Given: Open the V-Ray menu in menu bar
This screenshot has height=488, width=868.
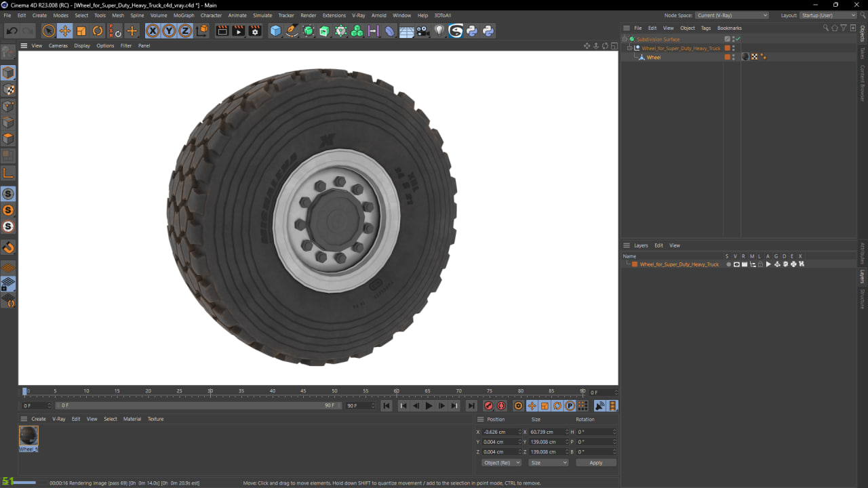Looking at the screenshot, I should (x=358, y=15).
